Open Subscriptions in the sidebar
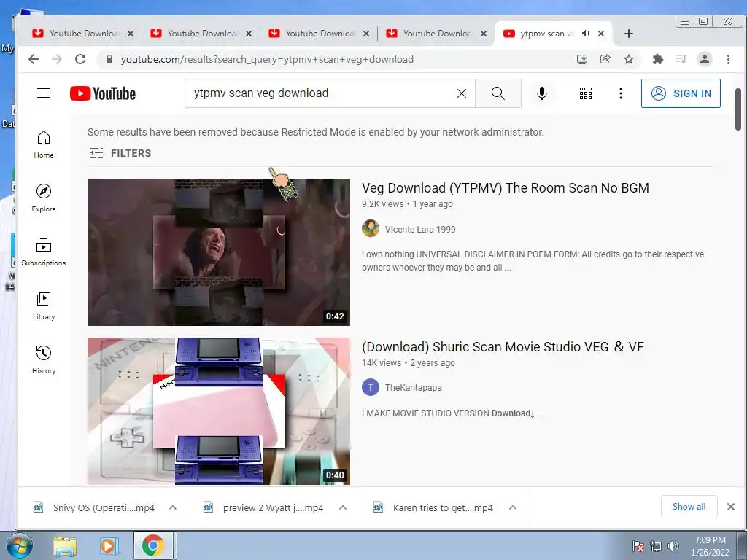 (x=44, y=252)
